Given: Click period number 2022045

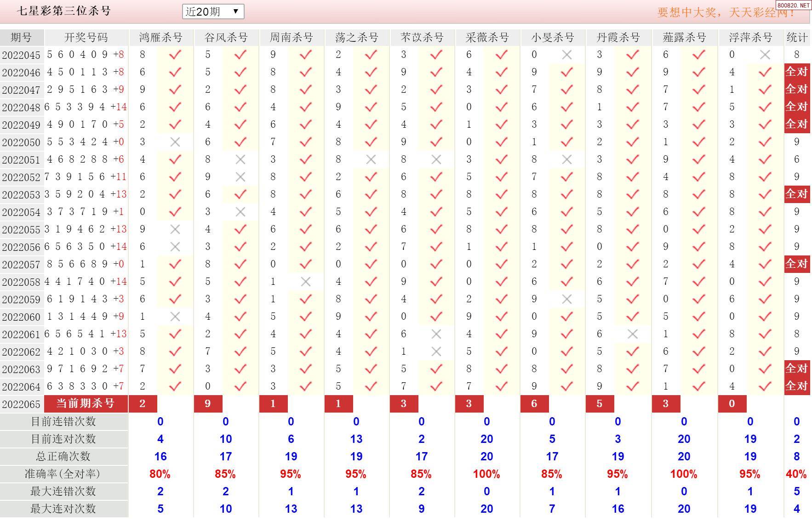Looking at the screenshot, I should tap(22, 56).
